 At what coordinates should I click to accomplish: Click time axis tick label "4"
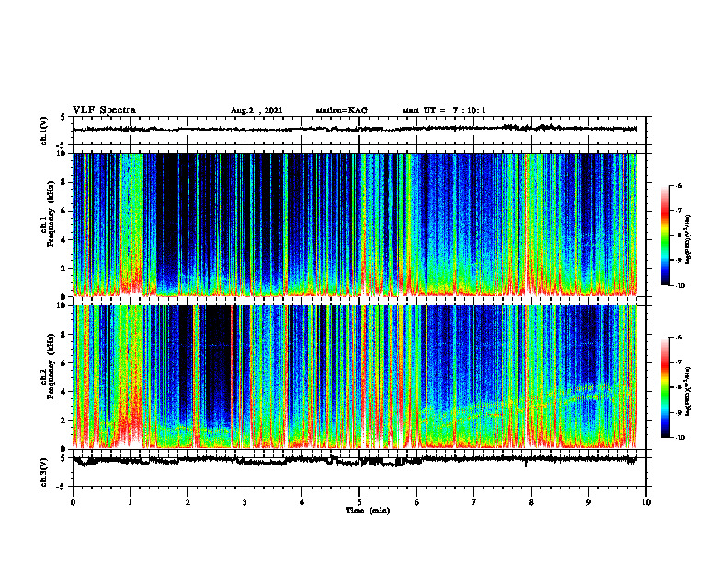click(x=302, y=502)
